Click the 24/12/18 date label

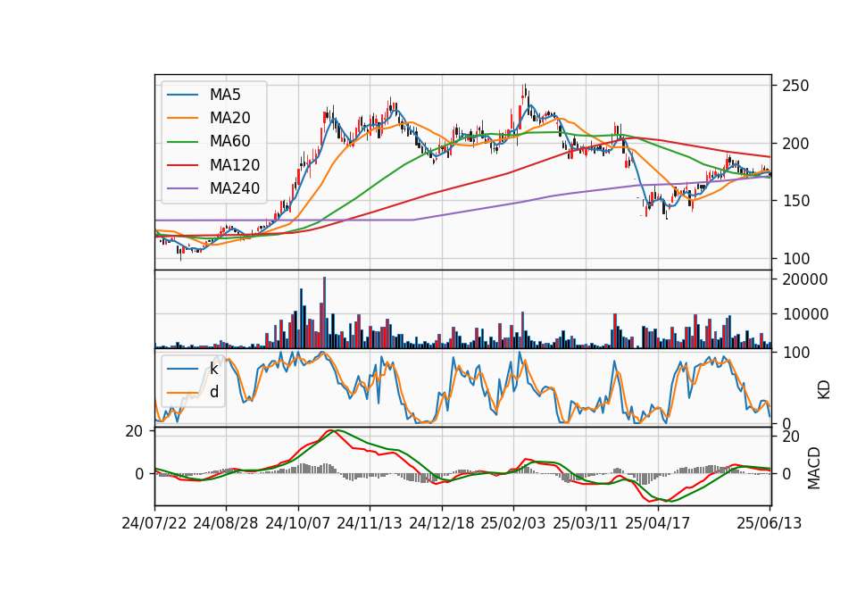(442, 523)
